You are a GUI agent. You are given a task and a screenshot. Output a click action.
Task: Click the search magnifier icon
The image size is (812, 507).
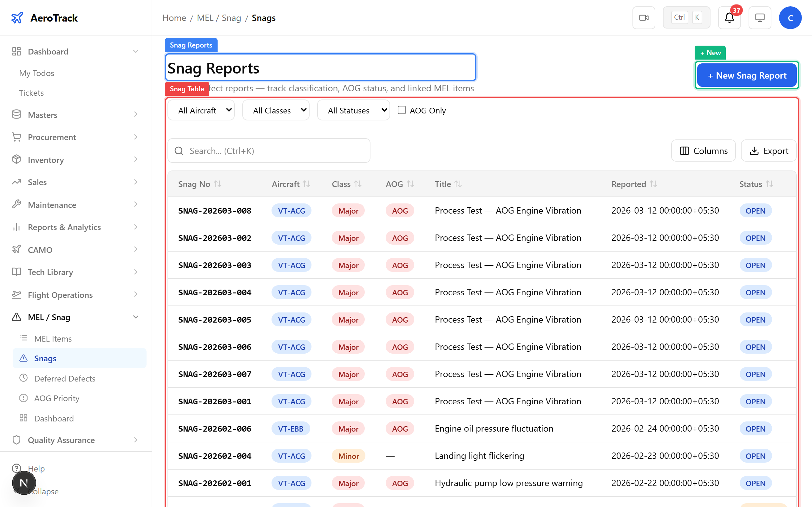coord(179,151)
